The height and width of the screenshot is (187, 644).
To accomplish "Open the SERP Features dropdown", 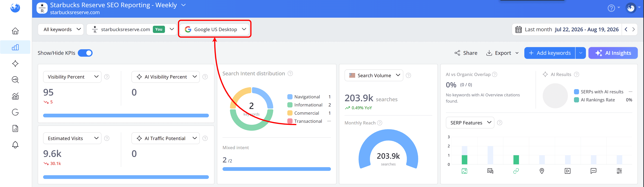I will pos(470,123).
